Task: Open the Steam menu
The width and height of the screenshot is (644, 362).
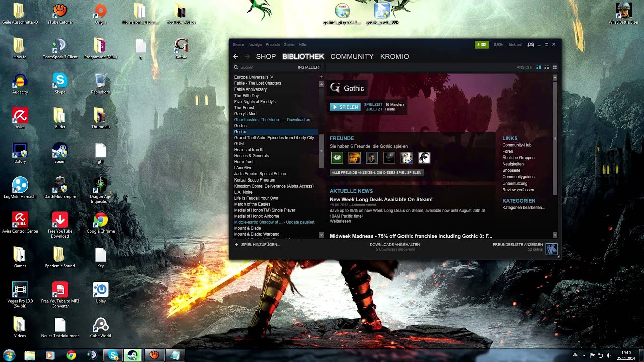Action: tap(238, 45)
